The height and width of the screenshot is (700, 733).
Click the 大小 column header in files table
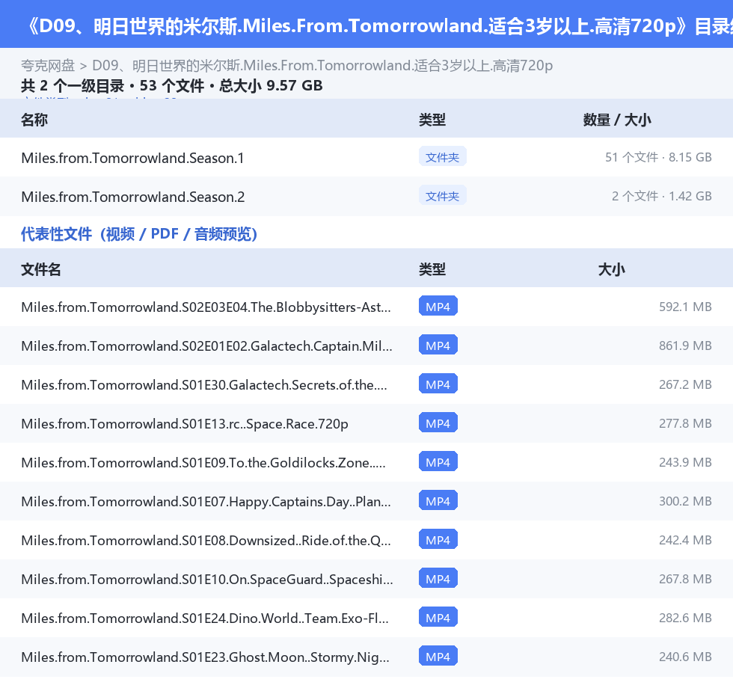(x=612, y=269)
